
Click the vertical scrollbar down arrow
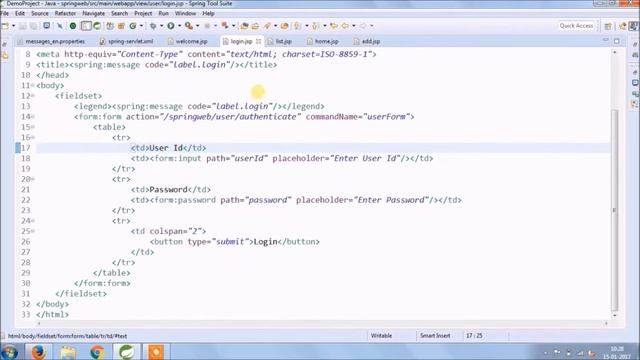pyautogui.click(x=615, y=316)
